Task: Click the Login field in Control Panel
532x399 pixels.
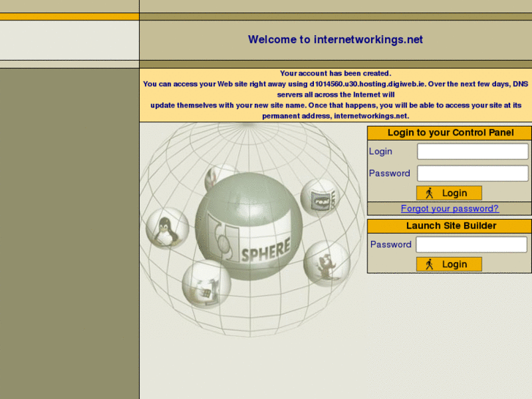Action: click(x=473, y=152)
